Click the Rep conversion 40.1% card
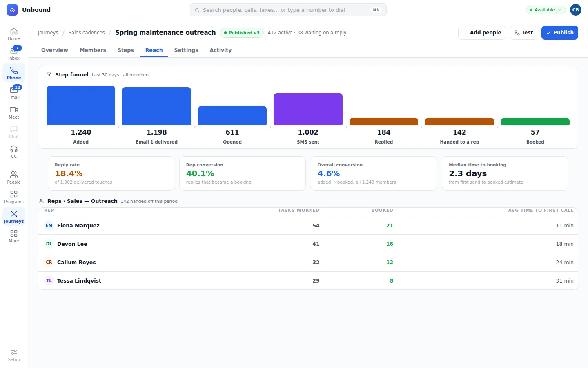This screenshot has height=368, width=588. 243,173
